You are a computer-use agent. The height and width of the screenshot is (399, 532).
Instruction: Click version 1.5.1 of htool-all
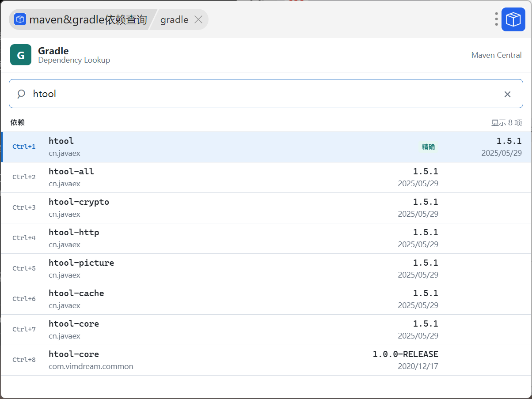426,171
